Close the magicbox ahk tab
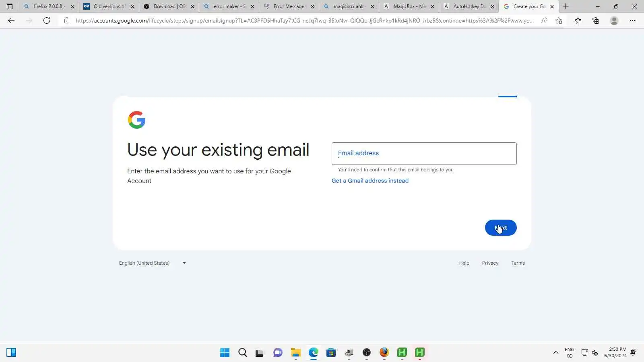Screen dimensions: 644x362 372,6
